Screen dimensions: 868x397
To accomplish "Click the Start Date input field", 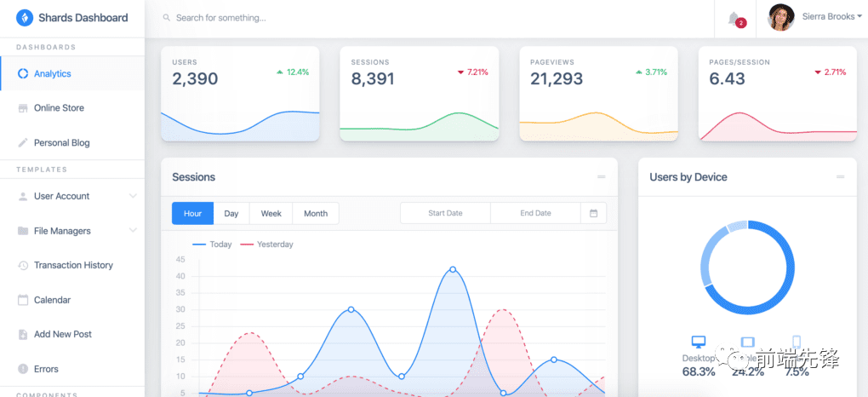I will pos(445,213).
